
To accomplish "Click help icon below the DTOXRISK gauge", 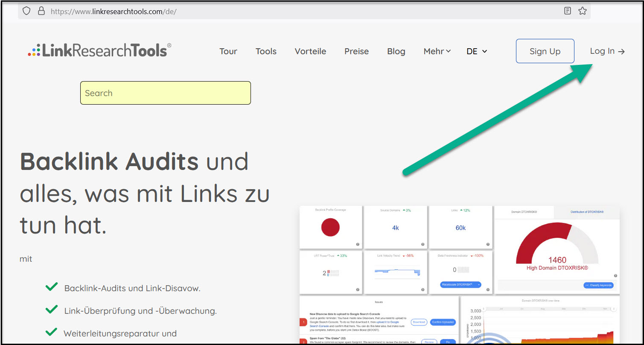I will (615, 276).
